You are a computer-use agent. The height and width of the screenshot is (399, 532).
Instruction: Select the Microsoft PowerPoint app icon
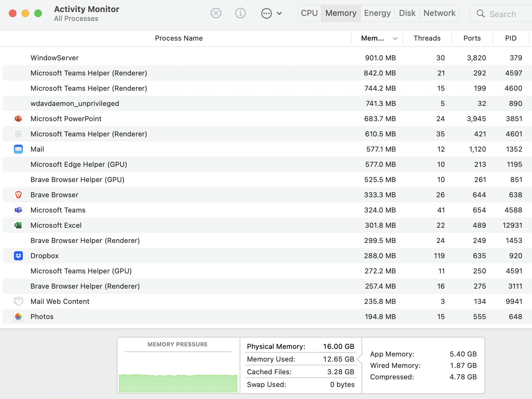point(18,119)
